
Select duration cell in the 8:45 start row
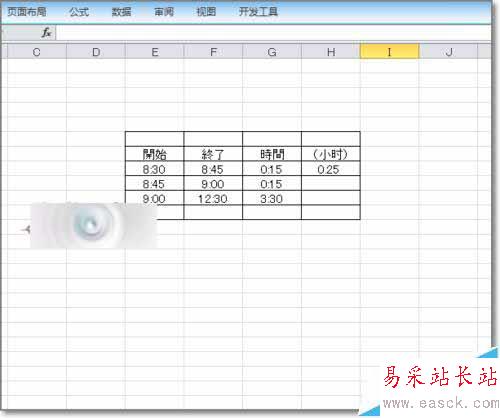click(272, 184)
